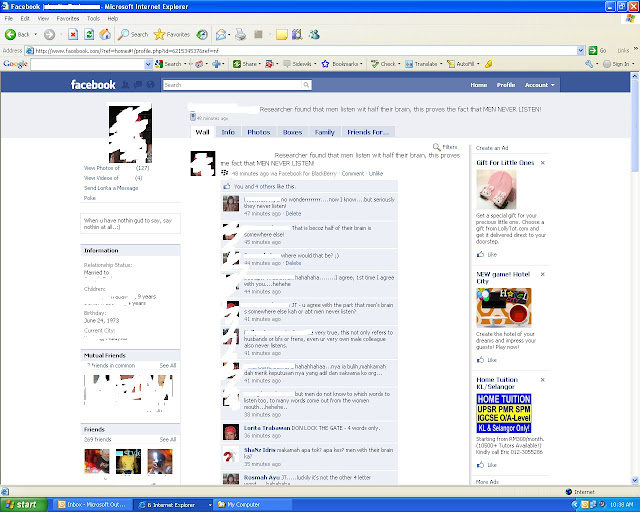Expand the Sidewiki dropdown arrow
The width and height of the screenshot is (640, 512).
click(x=315, y=64)
